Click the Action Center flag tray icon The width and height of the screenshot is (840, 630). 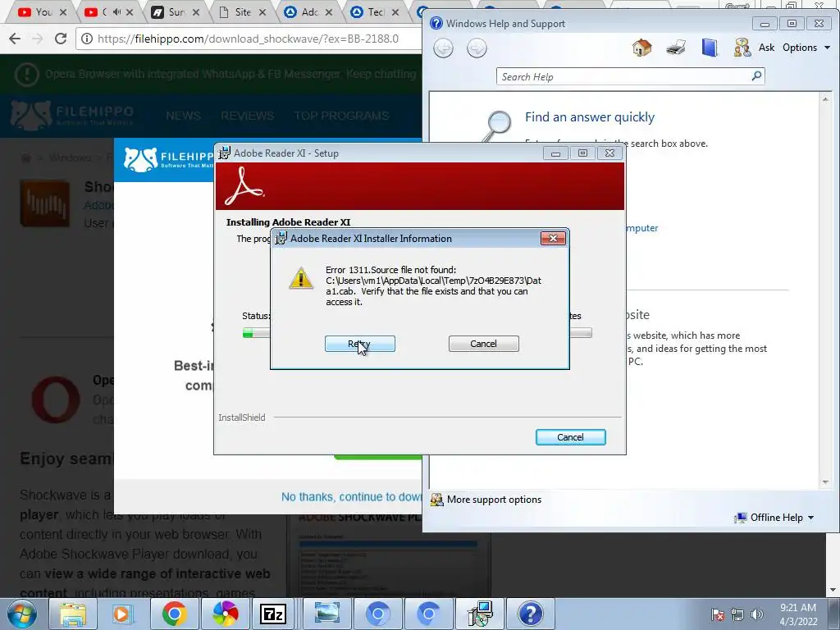click(x=718, y=614)
